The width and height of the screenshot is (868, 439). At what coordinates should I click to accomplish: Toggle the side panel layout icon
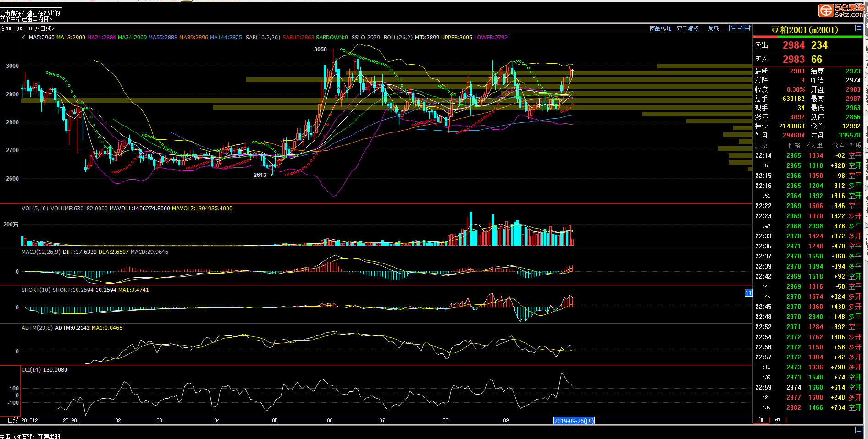point(748,28)
